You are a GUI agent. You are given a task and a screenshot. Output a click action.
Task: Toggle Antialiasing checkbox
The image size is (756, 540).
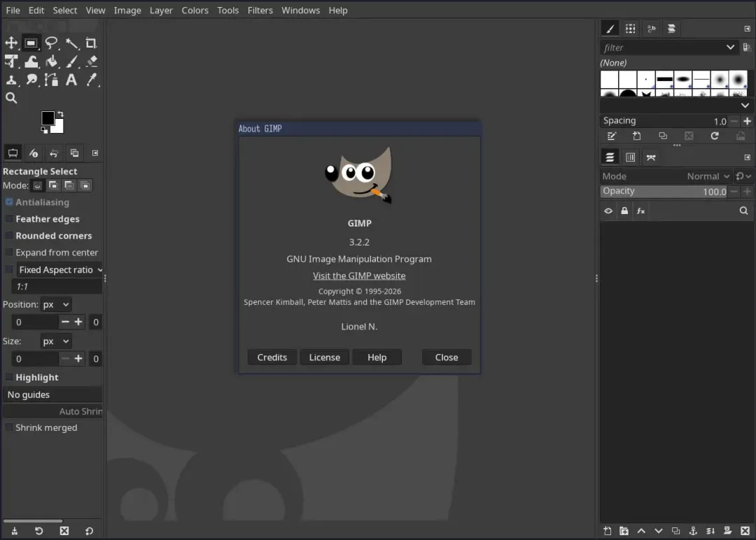tap(9, 202)
